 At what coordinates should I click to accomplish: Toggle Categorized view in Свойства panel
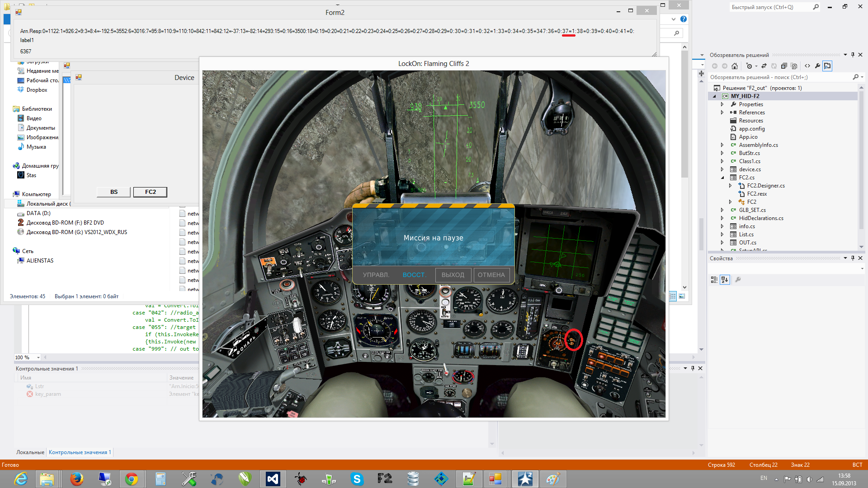click(714, 280)
